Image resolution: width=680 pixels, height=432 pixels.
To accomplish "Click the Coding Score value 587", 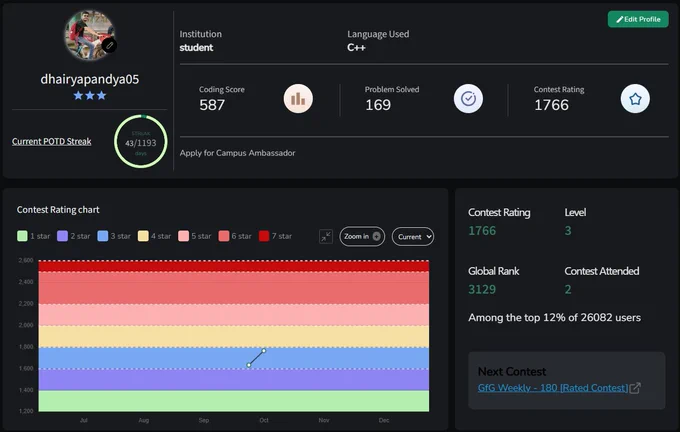I will pos(212,105).
